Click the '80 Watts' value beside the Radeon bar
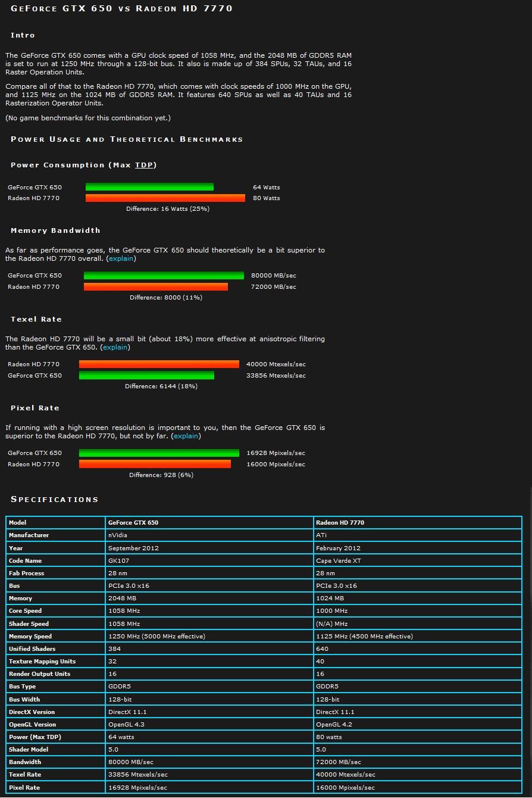Viewport: 532px width, 798px height. (267, 198)
